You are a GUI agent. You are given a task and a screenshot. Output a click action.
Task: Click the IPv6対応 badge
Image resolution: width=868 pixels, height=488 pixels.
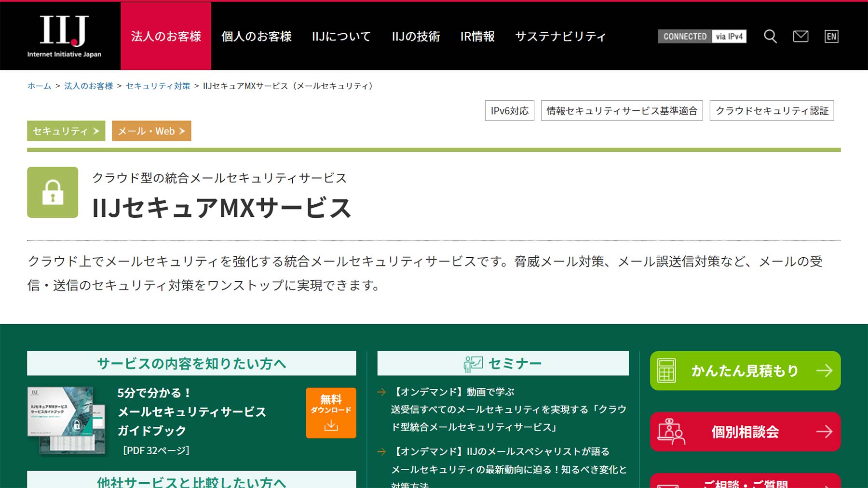[x=510, y=110]
